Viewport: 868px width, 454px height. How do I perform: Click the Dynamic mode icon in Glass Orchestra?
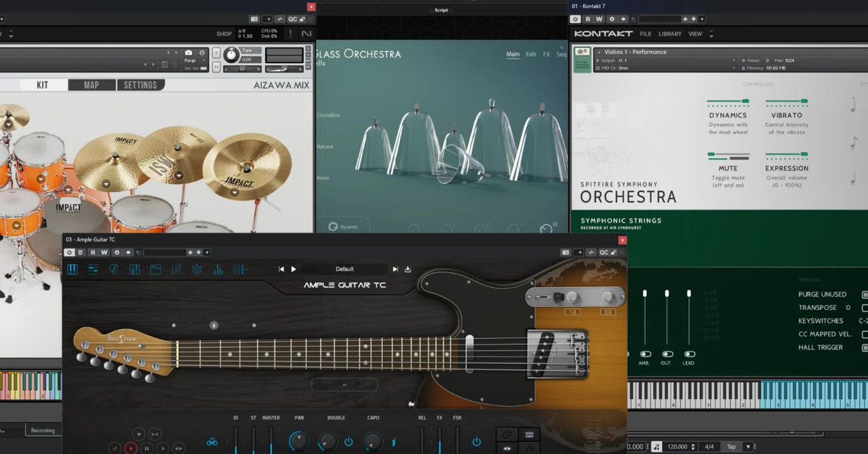coord(333,227)
